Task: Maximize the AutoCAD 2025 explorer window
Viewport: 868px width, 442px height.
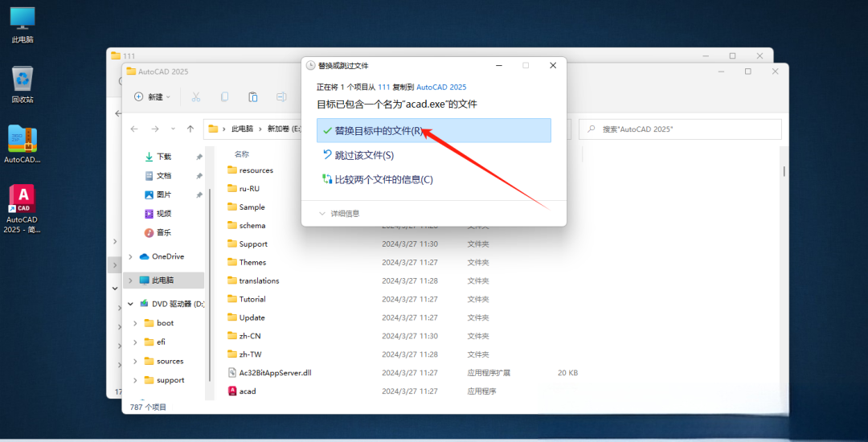Action: [748, 72]
